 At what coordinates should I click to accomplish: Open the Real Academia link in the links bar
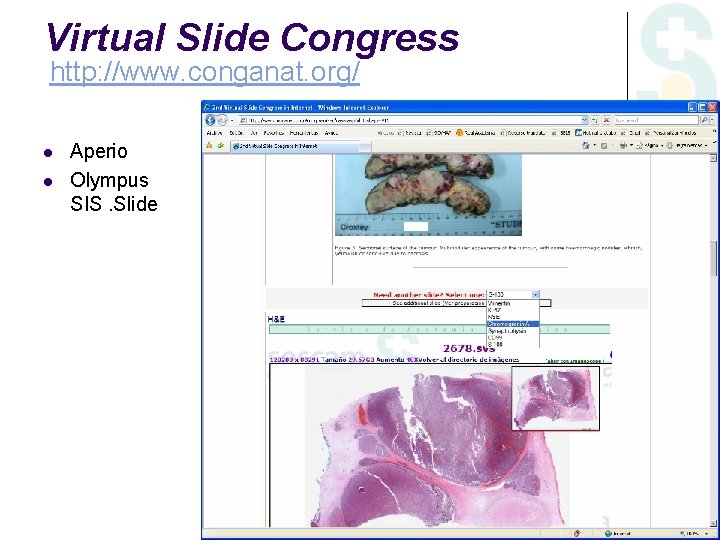(475, 133)
